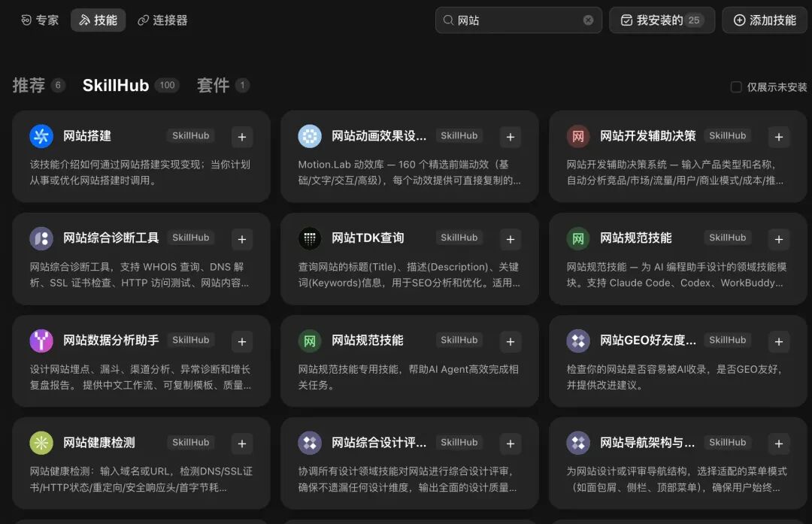Select the 技能 tab
The width and height of the screenshot is (812, 524).
point(98,20)
